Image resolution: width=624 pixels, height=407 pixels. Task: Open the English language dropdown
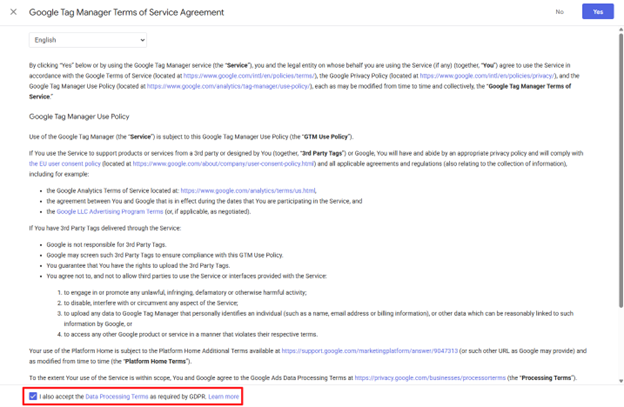[x=88, y=40]
